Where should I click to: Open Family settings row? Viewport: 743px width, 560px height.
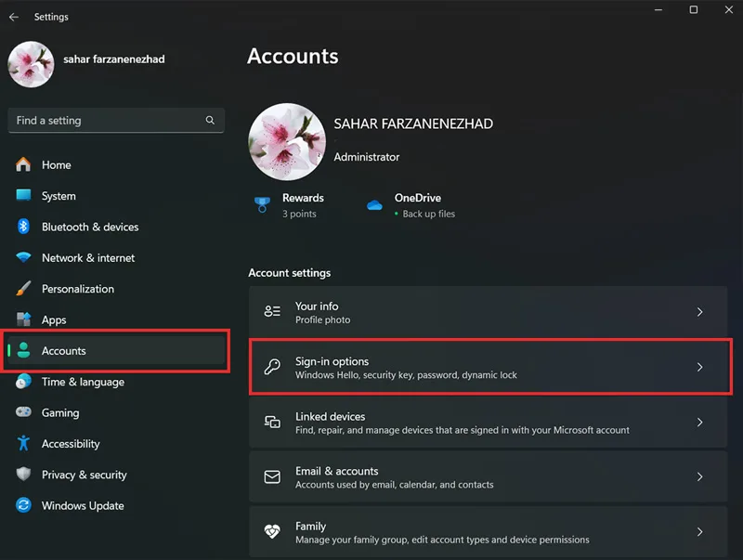point(489,532)
